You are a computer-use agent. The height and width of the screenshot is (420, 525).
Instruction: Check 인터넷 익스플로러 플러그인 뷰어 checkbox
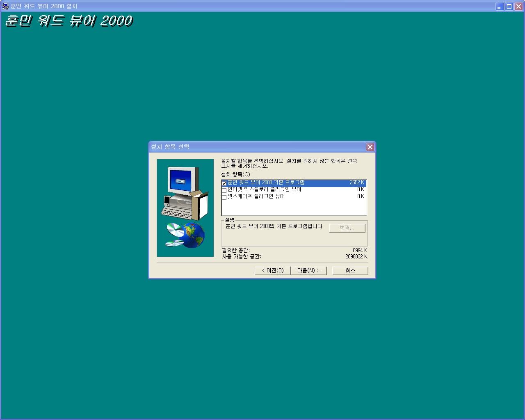click(224, 190)
